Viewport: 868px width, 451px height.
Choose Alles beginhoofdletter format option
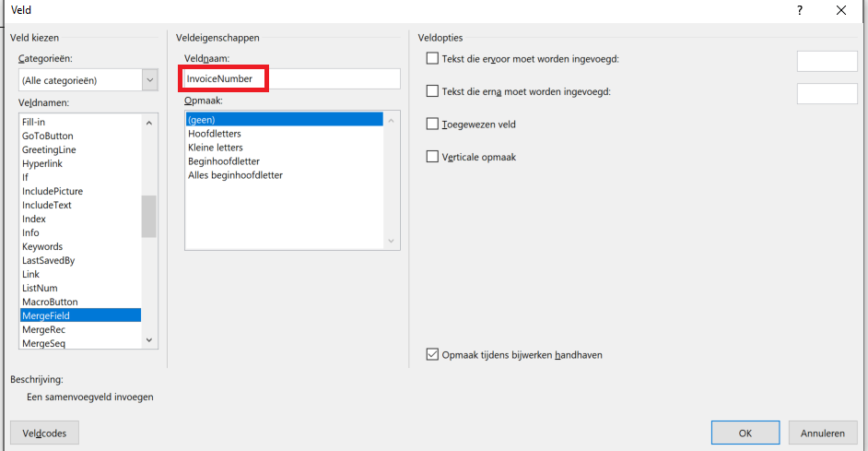(x=285, y=175)
